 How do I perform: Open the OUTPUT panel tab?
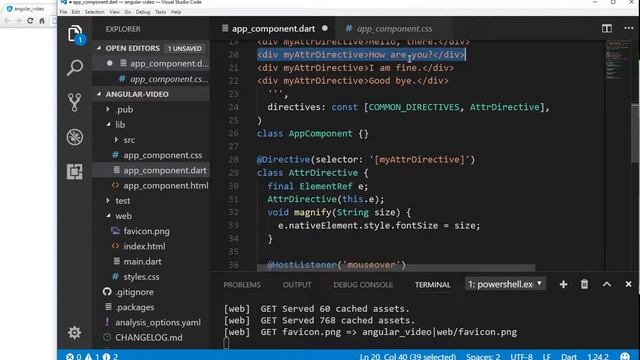point(297,284)
